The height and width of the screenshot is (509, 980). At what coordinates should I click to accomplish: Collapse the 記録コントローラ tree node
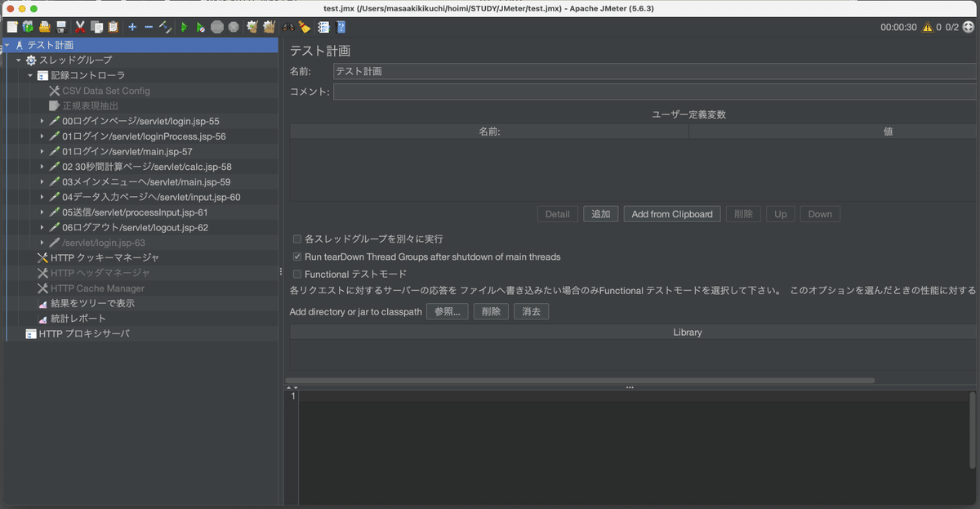click(x=30, y=75)
